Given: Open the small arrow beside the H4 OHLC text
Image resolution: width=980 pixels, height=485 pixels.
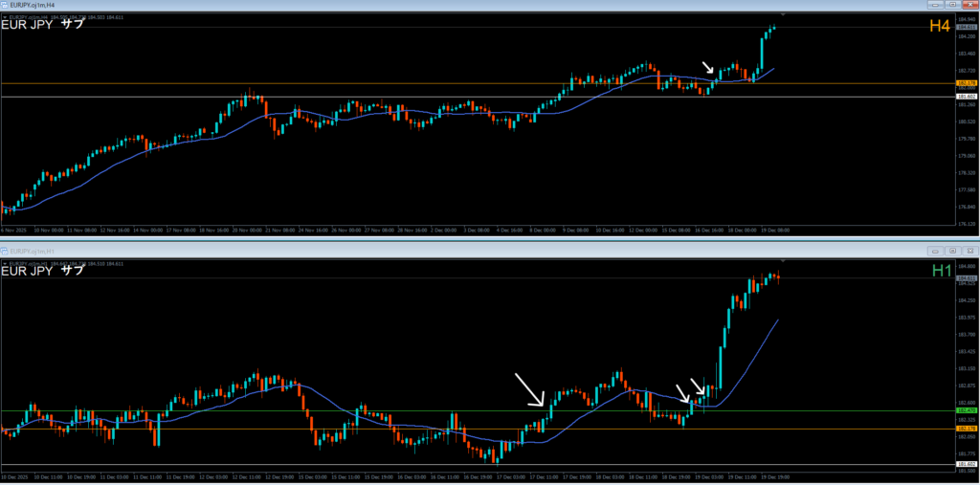Looking at the screenshot, I should pyautogui.click(x=5, y=17).
